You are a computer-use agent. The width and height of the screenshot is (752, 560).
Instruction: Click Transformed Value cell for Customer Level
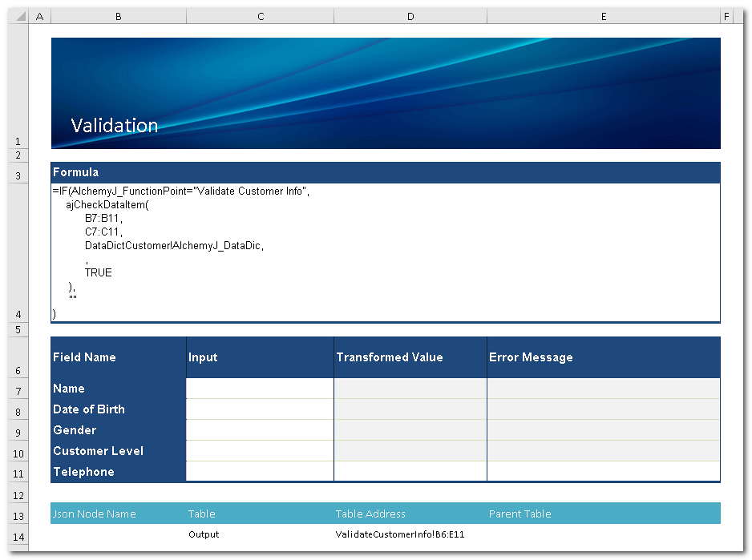(410, 451)
